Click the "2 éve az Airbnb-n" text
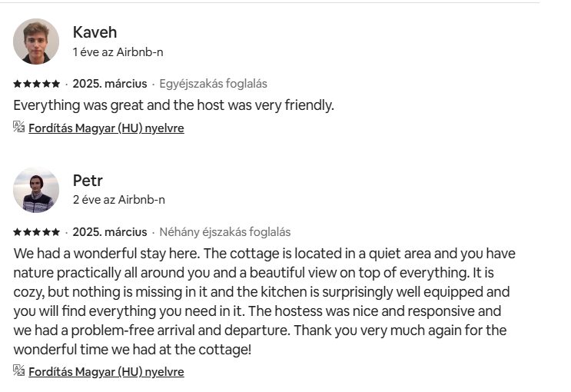 [x=118, y=200]
